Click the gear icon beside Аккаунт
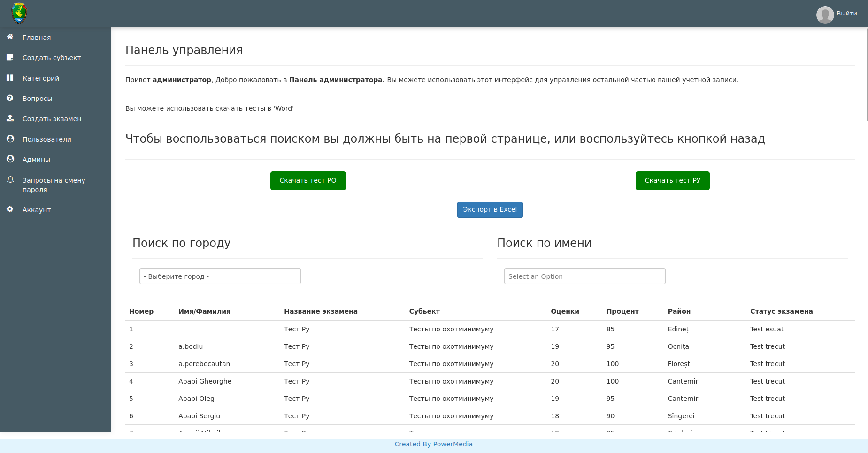This screenshot has width=868, height=453. click(10, 209)
